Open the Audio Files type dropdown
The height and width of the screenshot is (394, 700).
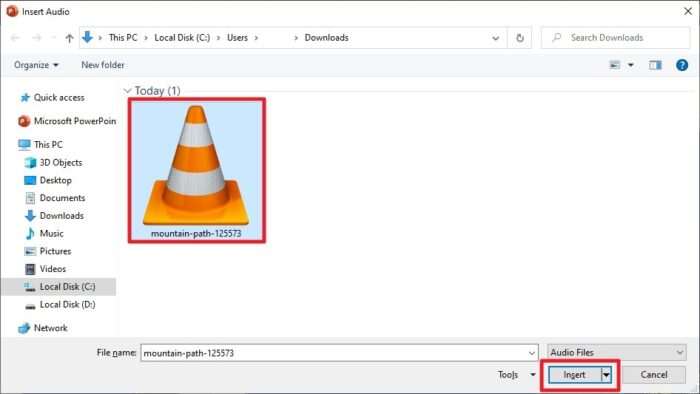tap(617, 353)
